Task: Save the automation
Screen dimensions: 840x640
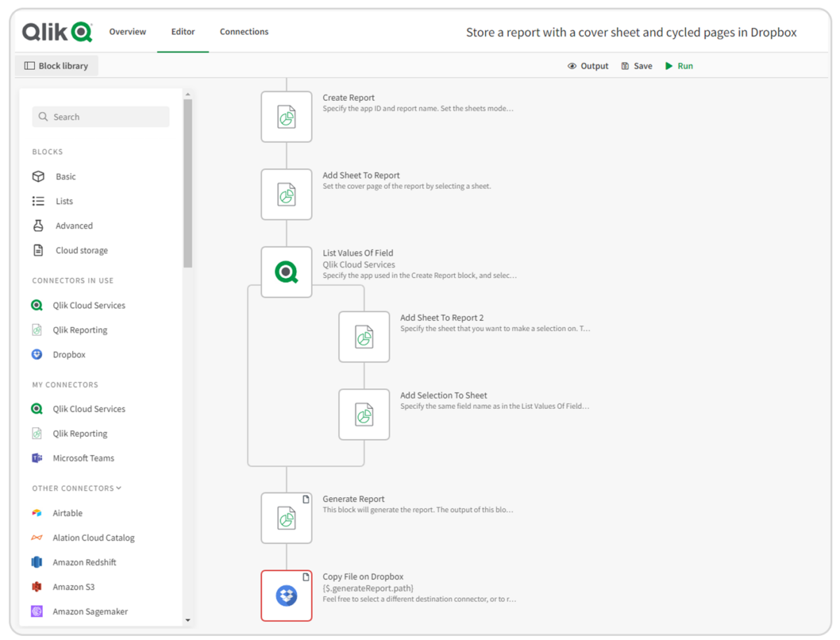Action: (636, 66)
